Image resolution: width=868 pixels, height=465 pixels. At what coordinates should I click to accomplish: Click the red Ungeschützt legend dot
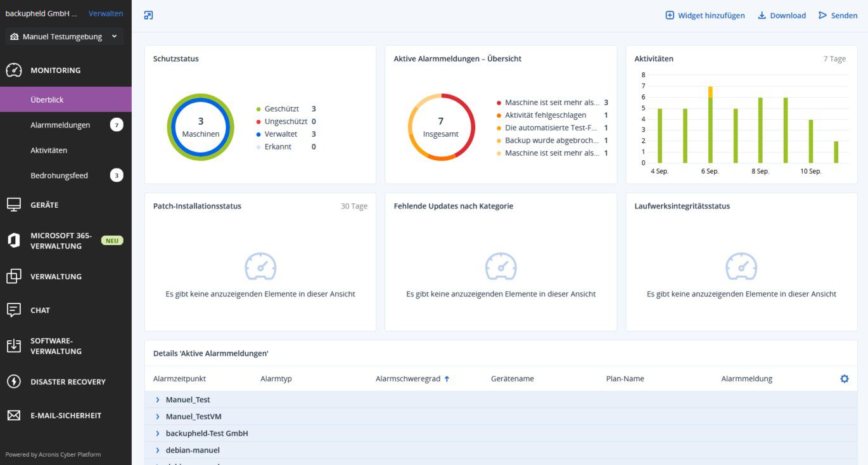tap(258, 122)
